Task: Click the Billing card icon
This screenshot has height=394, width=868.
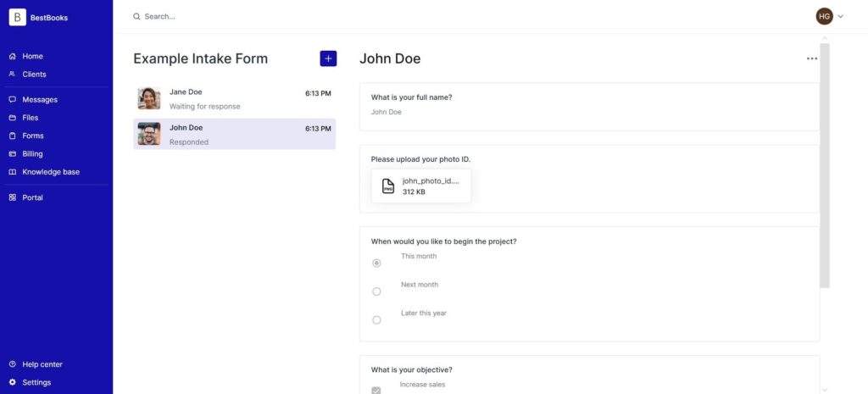Action: [x=12, y=154]
